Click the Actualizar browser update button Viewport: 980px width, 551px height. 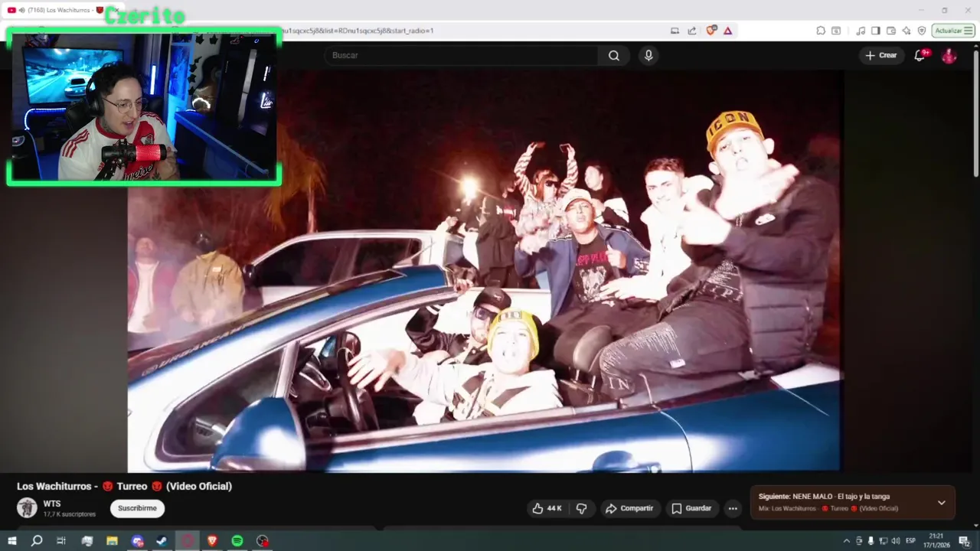point(953,31)
